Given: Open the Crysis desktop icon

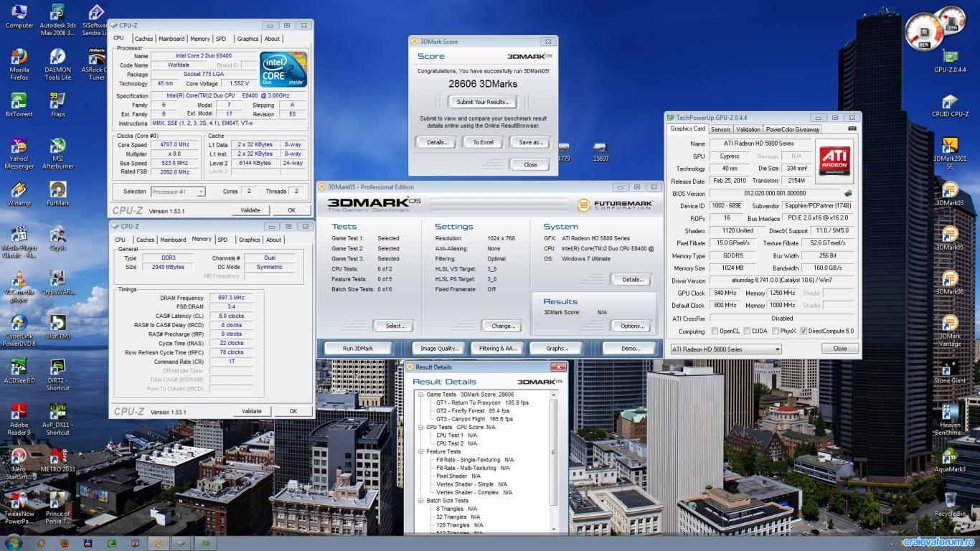Looking at the screenshot, I should point(57,238).
